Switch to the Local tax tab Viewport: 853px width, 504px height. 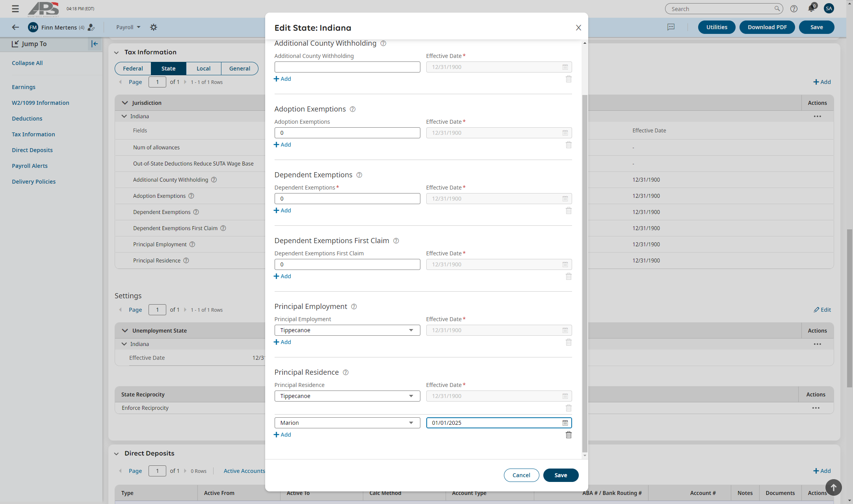pyautogui.click(x=203, y=69)
